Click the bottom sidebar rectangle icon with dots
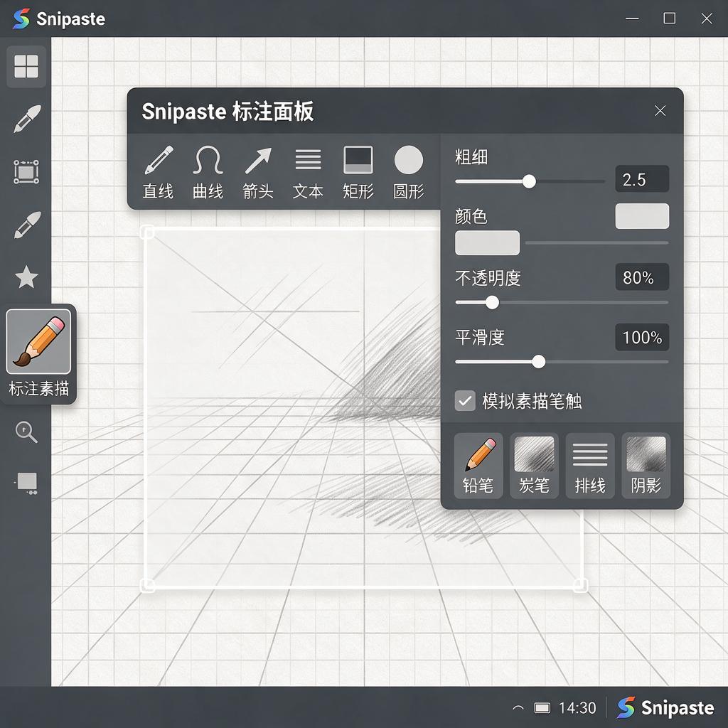The width and height of the screenshot is (728, 728). point(26,483)
